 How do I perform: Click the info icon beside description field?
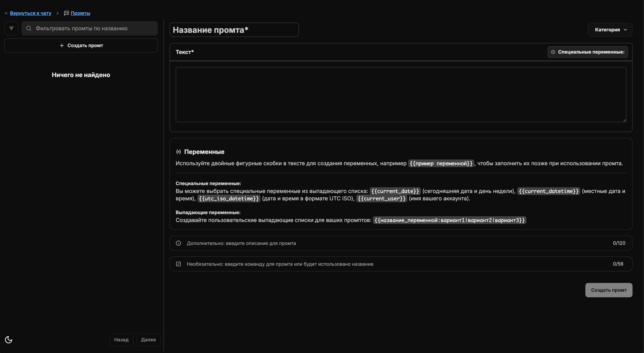coord(178,243)
